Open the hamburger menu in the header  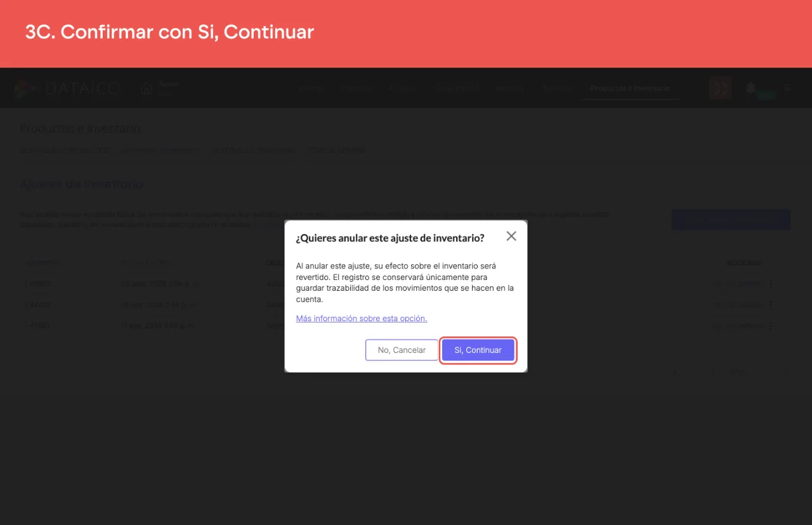787,88
